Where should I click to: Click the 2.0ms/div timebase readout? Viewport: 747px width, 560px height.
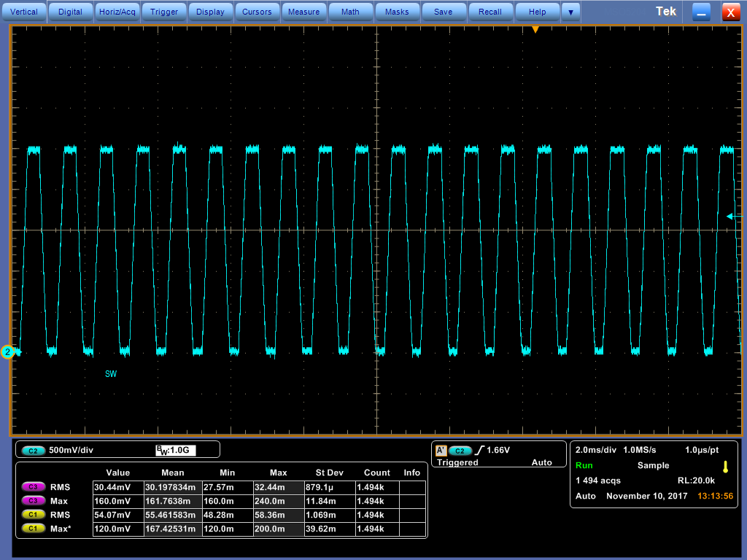click(596, 450)
